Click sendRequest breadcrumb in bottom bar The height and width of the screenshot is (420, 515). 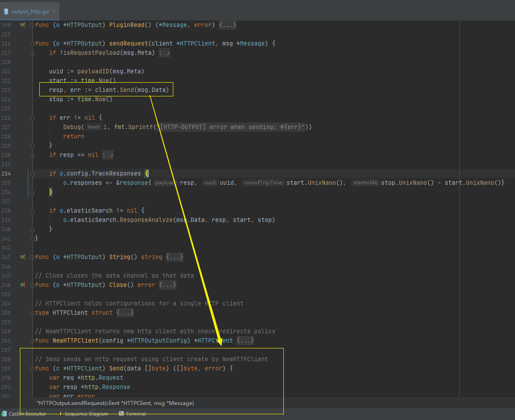coord(115,403)
